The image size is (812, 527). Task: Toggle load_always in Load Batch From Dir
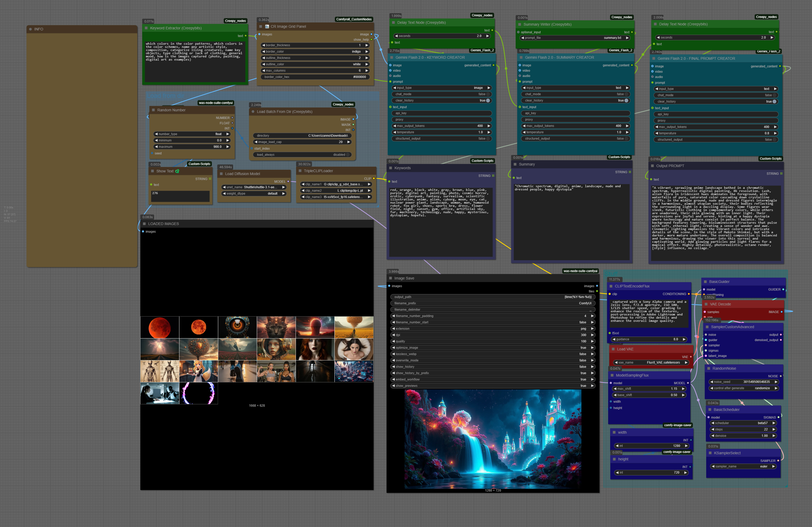click(x=348, y=155)
